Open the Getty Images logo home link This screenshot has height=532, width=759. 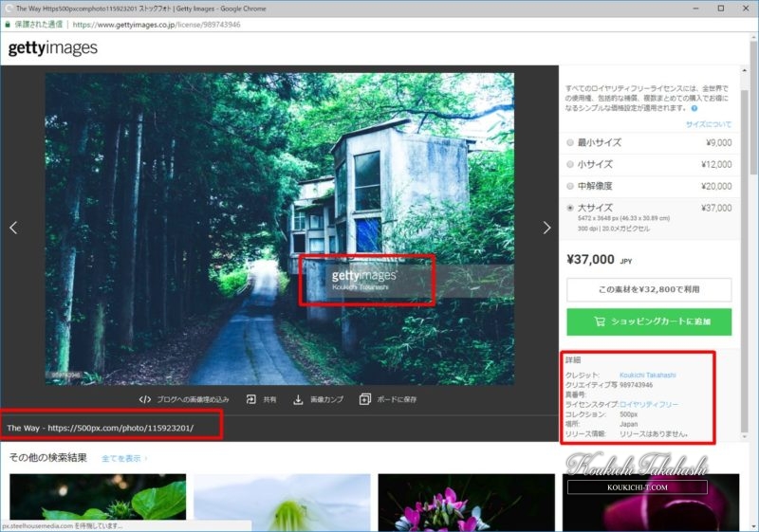[x=53, y=47]
